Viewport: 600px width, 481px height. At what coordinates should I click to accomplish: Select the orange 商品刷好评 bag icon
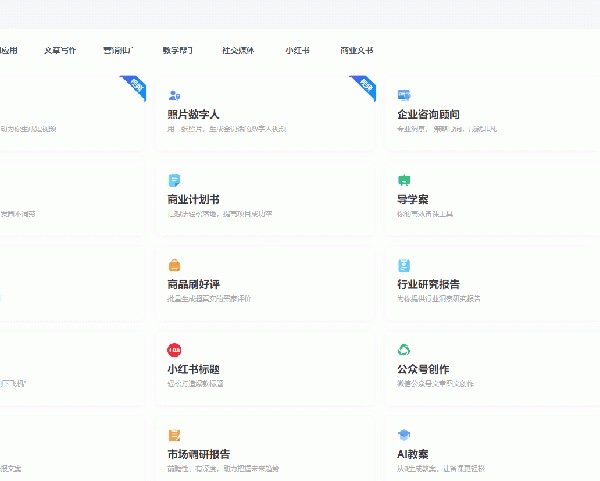coord(175,265)
